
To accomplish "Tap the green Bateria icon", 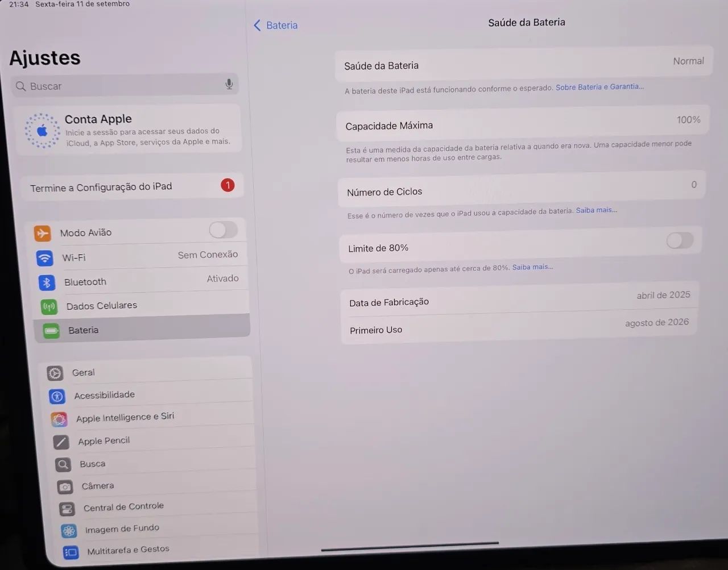I will 52,331.
